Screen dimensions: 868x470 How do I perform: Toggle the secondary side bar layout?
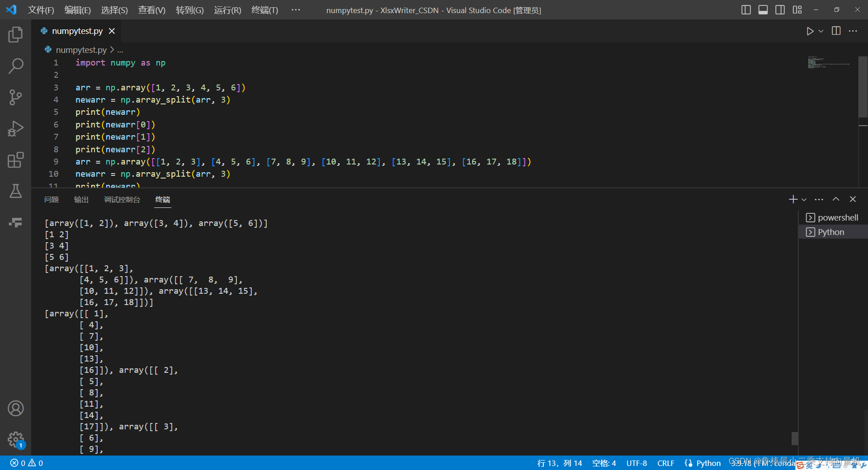[780, 10]
